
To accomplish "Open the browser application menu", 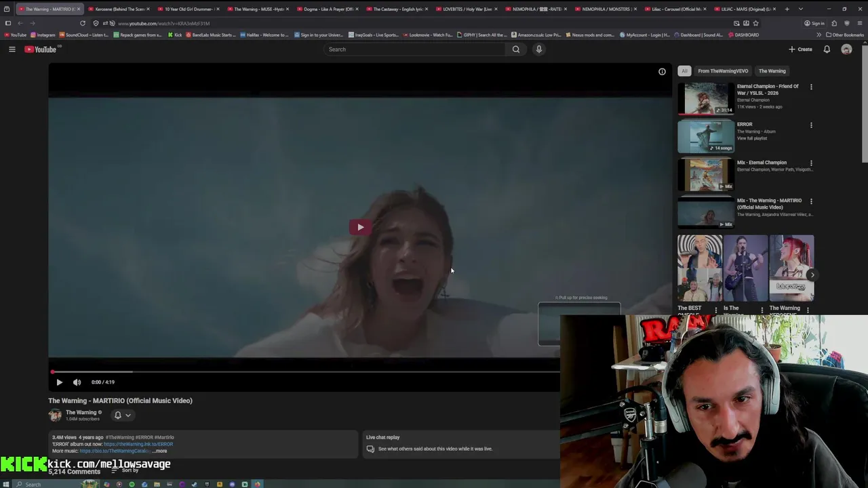I will (x=860, y=23).
